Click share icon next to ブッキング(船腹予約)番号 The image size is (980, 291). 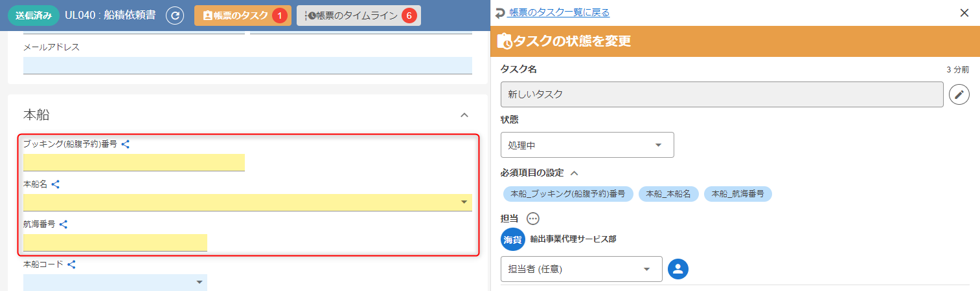coord(126,144)
